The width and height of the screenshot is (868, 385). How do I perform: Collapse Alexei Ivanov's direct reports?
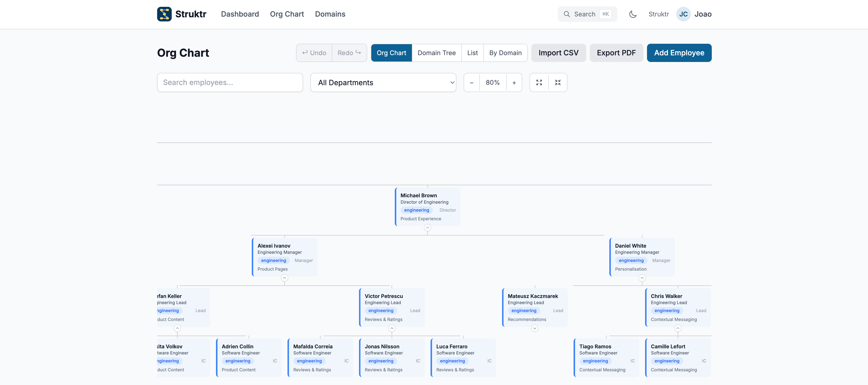point(284,278)
